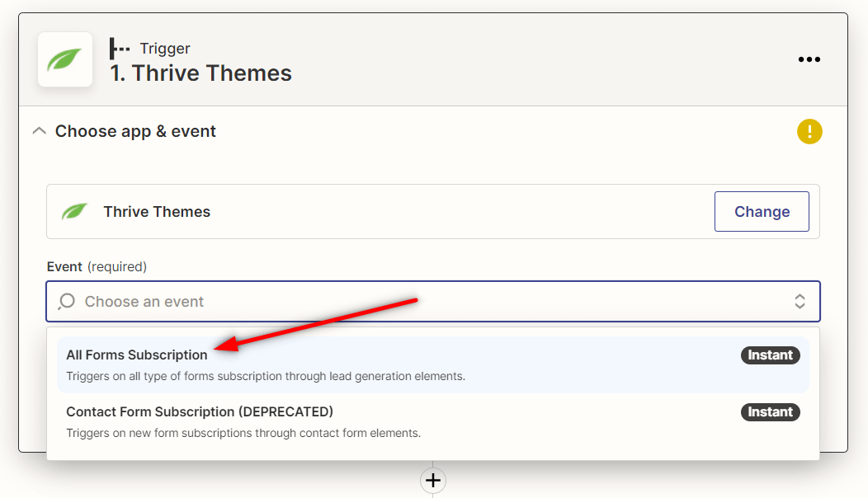868x498 pixels.
Task: Click the All Forms Subscription description text
Action: click(x=266, y=376)
